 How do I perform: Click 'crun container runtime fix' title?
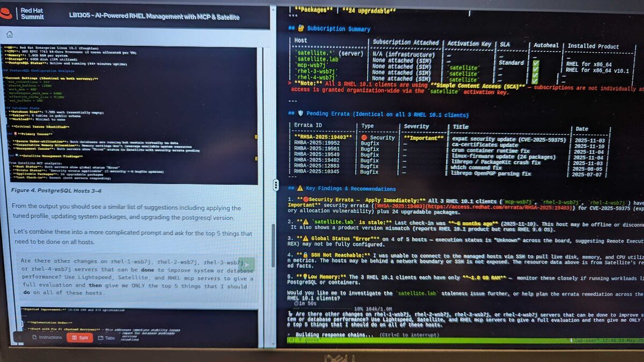(491, 151)
